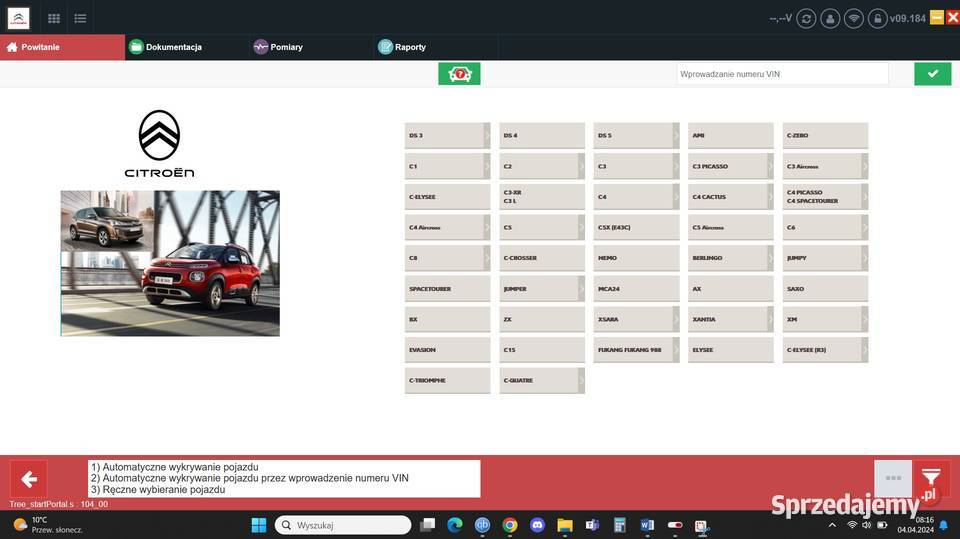Start automatic vehicle detection green car icon
The image size is (960, 539).
pos(459,74)
